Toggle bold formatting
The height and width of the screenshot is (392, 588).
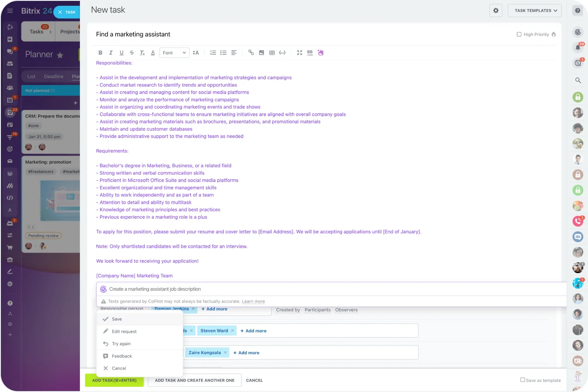coord(100,52)
